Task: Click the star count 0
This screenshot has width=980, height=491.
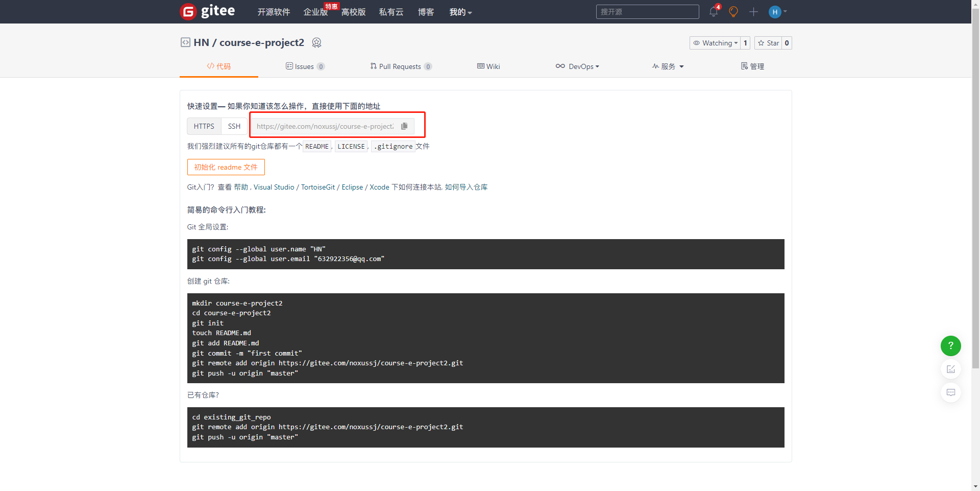Action: [787, 43]
